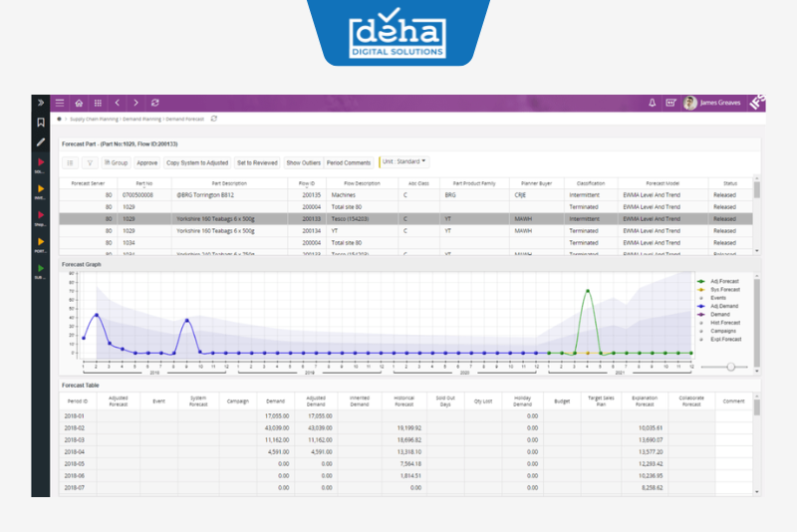Open James Greaves user profile

click(x=712, y=103)
